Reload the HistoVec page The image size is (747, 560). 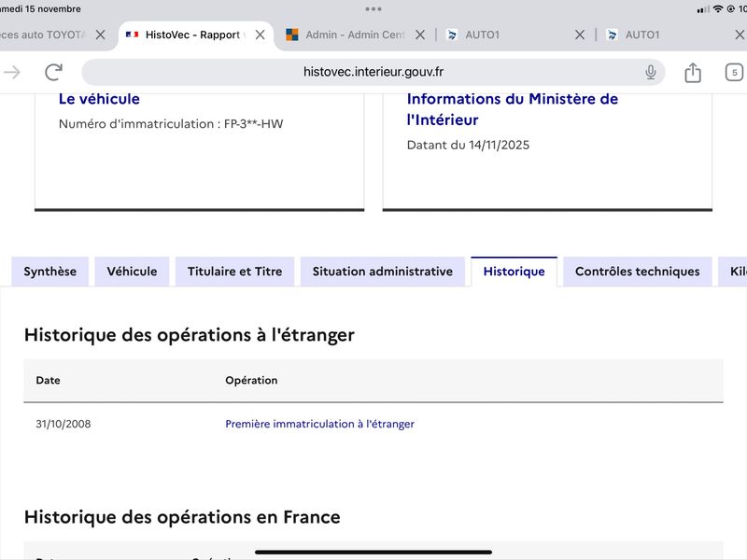click(54, 72)
